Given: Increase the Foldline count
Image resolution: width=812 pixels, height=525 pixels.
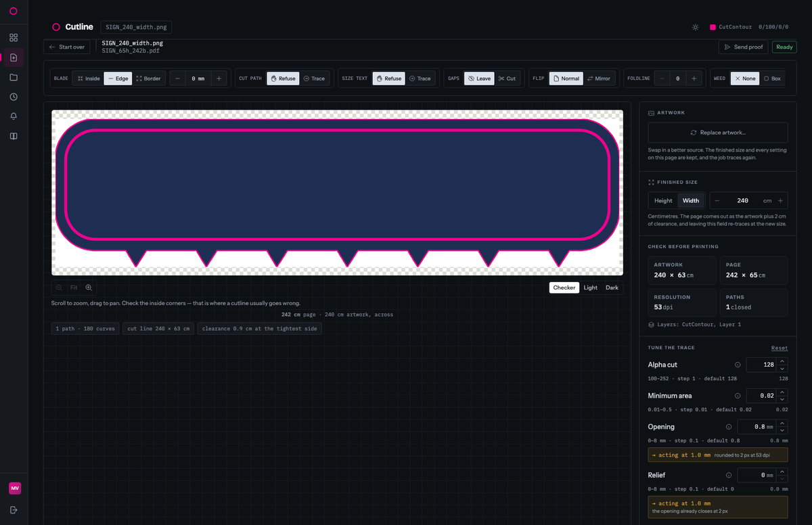Looking at the screenshot, I should click(694, 78).
